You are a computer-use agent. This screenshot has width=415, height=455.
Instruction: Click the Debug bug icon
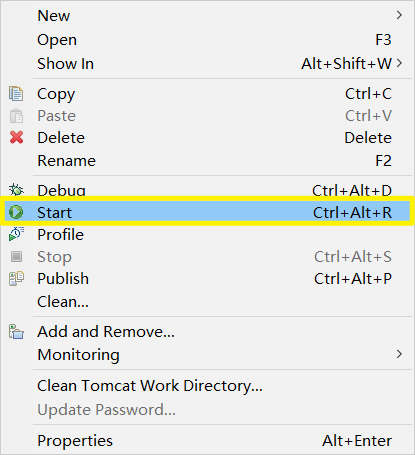point(16,190)
